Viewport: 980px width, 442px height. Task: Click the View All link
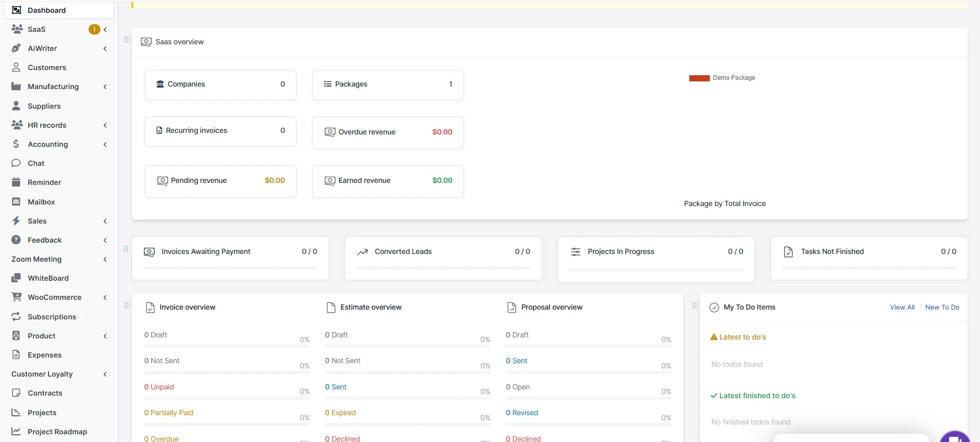pyautogui.click(x=902, y=308)
